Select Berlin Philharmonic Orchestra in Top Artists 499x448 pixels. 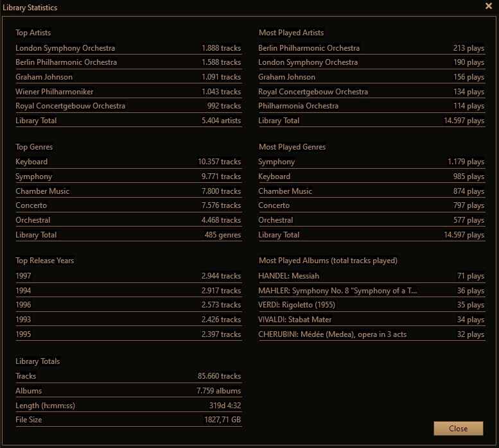(x=66, y=62)
